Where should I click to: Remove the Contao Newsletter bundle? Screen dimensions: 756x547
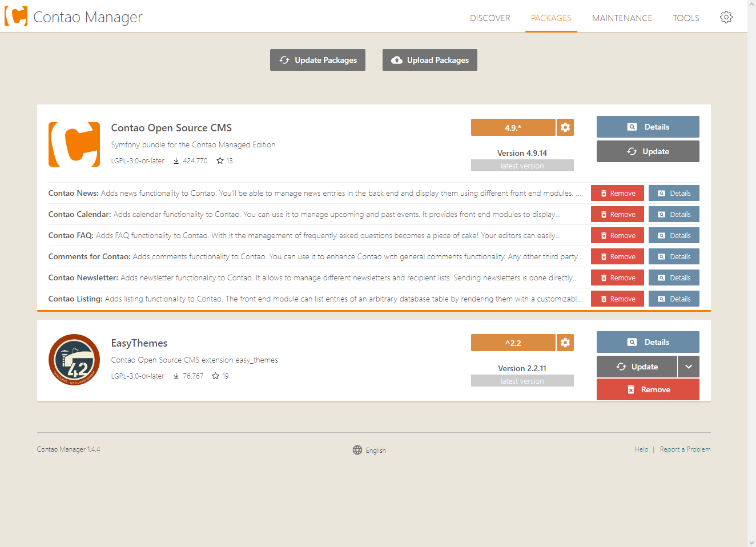[617, 277]
